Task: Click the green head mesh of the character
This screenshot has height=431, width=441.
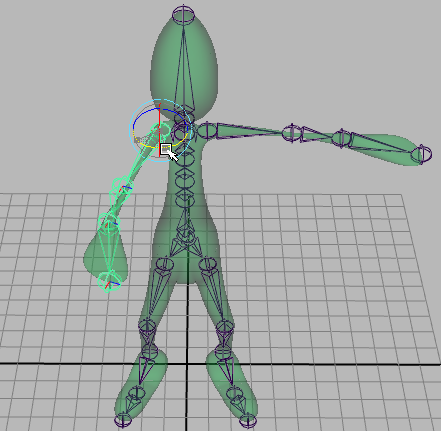Action: (x=203, y=67)
